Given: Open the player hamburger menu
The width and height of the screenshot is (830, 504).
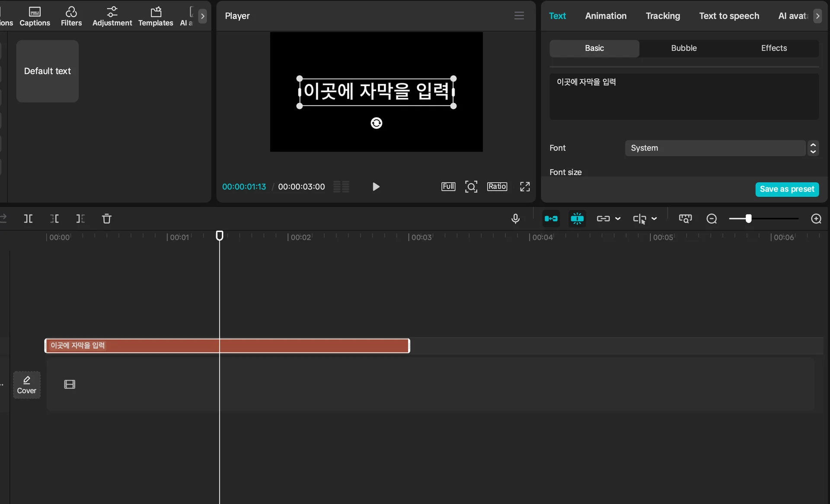Looking at the screenshot, I should [x=519, y=16].
